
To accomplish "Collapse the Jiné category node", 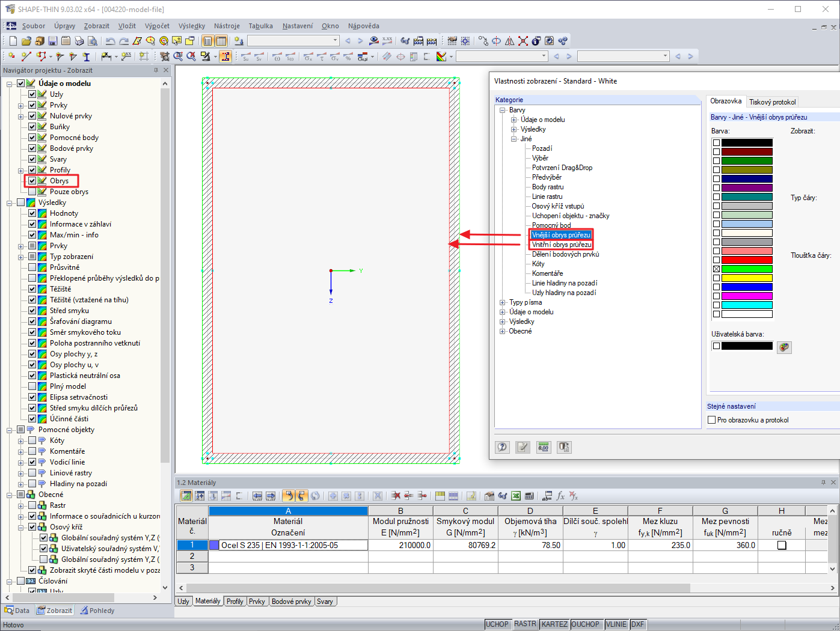I will [x=514, y=139].
